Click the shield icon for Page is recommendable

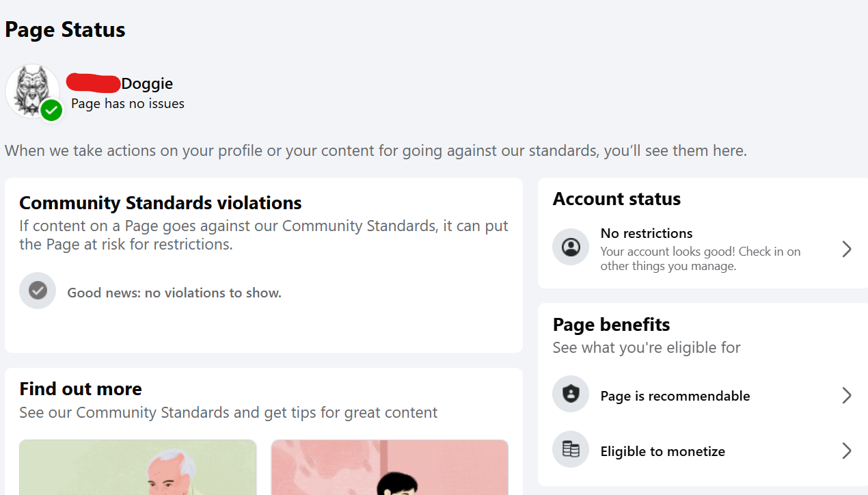click(x=571, y=394)
